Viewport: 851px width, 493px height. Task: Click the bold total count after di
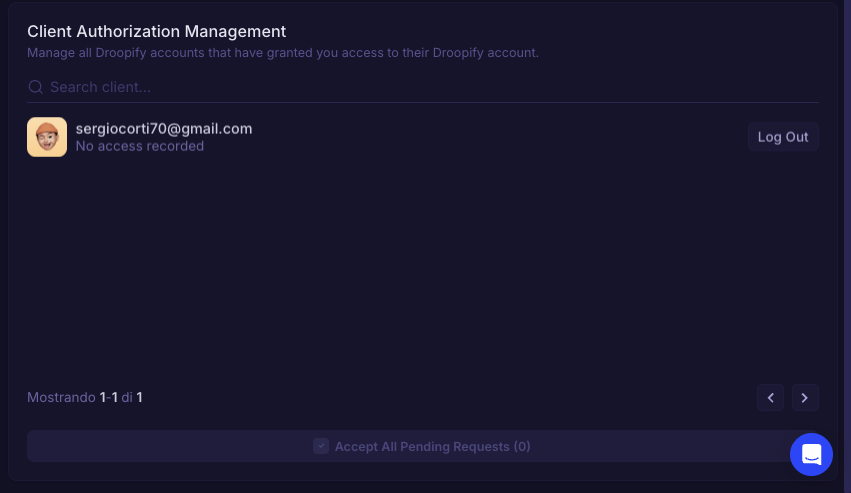[x=140, y=398]
